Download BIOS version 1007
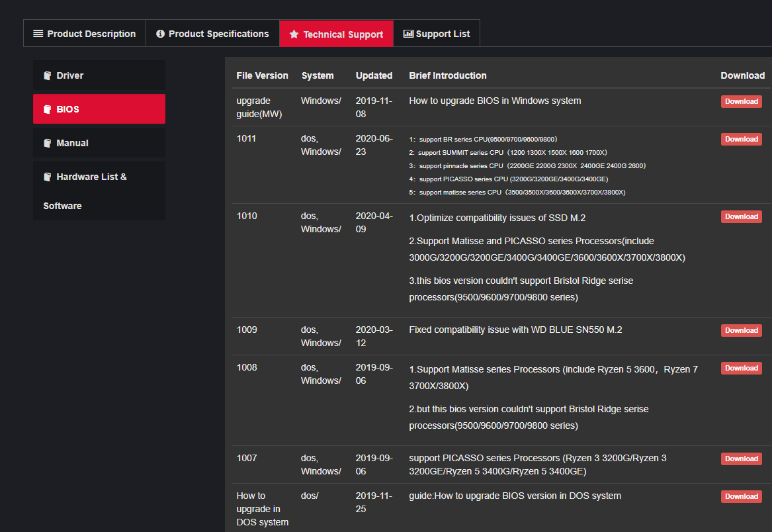 (x=741, y=459)
